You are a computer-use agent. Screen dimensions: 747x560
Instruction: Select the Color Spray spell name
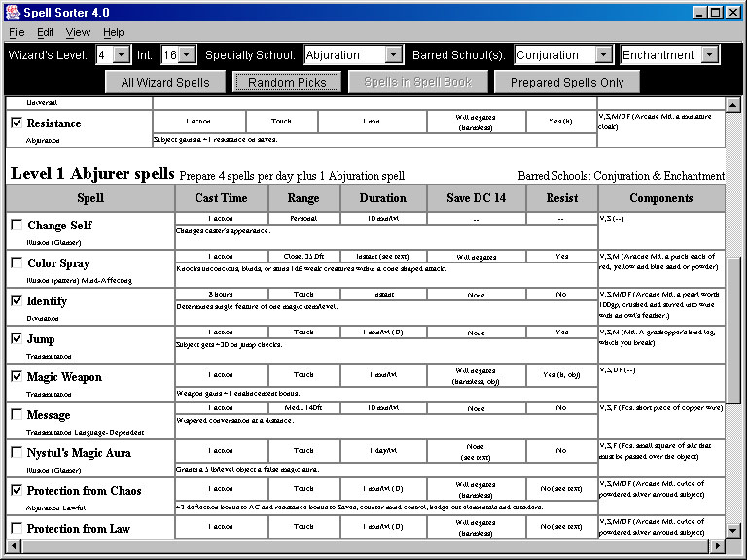tap(58, 263)
